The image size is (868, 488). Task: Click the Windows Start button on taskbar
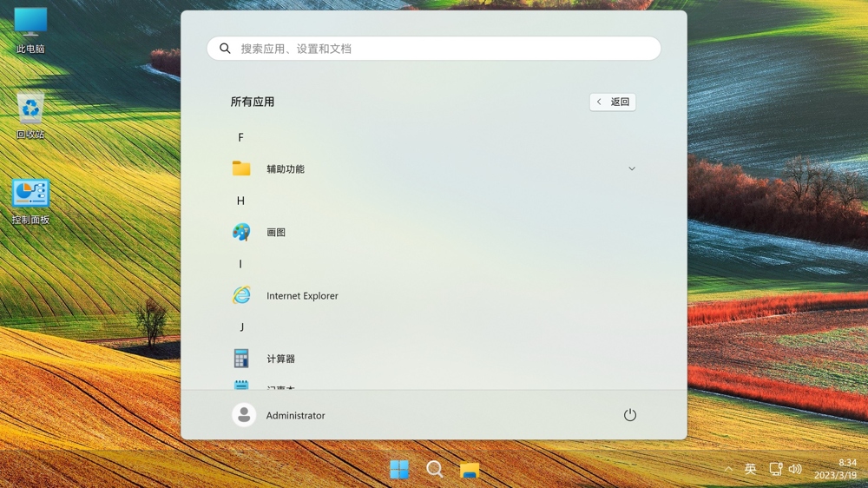(x=399, y=470)
